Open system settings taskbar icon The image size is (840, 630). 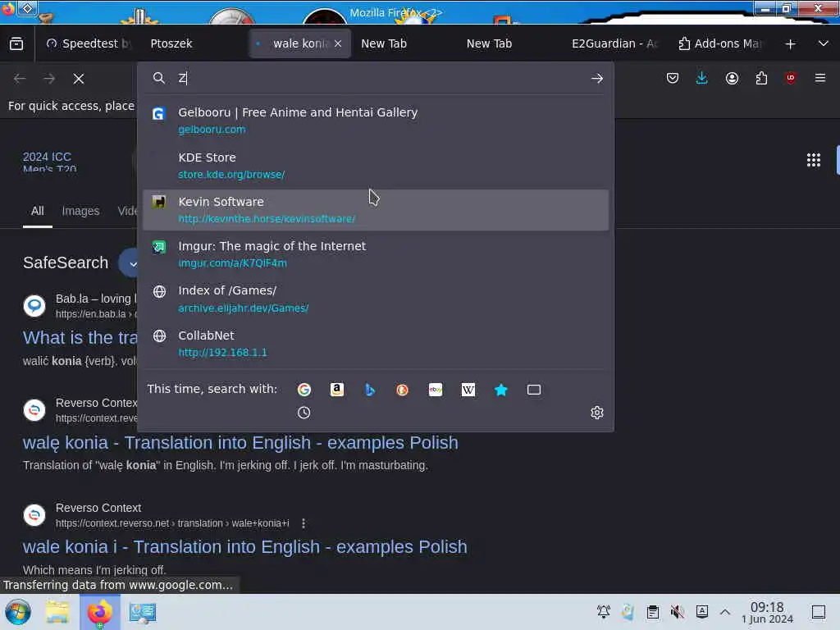(x=143, y=612)
